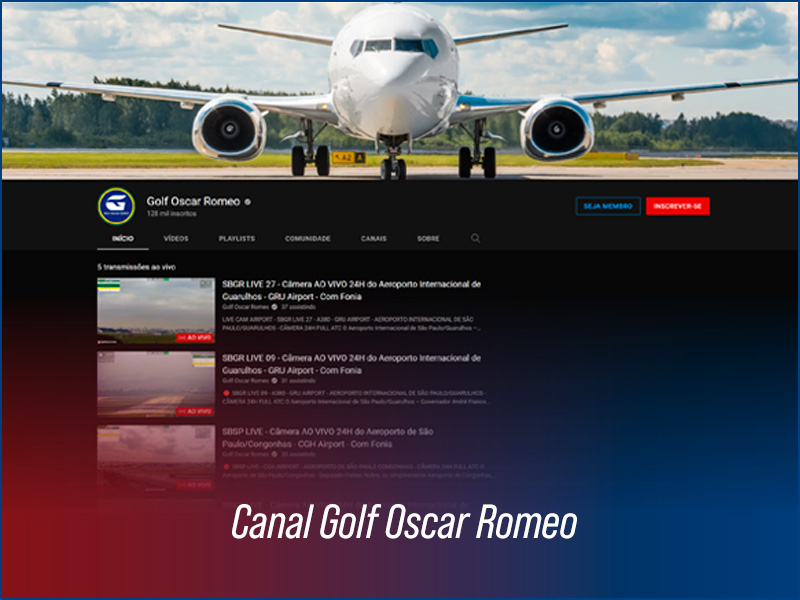
Task: Click the SBGR LIVE 09 video title
Action: click(351, 364)
